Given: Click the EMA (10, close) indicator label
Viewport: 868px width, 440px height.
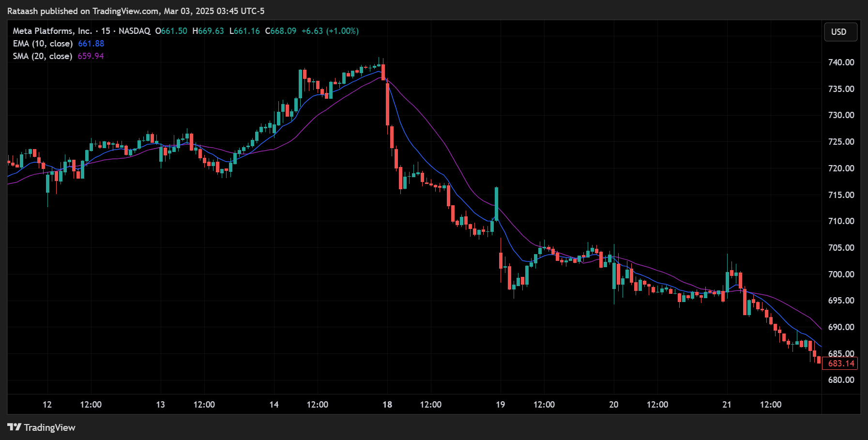Looking at the screenshot, I should [43, 44].
